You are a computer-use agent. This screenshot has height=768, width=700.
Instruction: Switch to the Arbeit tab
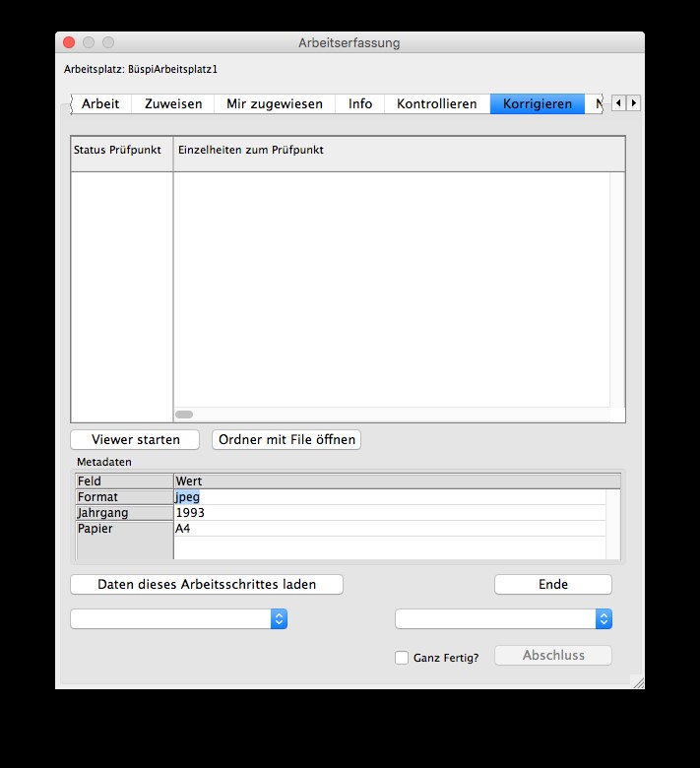coord(100,103)
